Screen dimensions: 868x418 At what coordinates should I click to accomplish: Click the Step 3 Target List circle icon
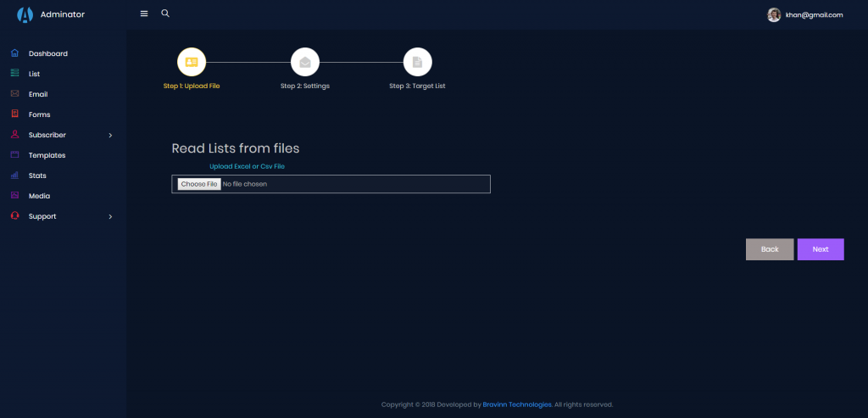417,62
